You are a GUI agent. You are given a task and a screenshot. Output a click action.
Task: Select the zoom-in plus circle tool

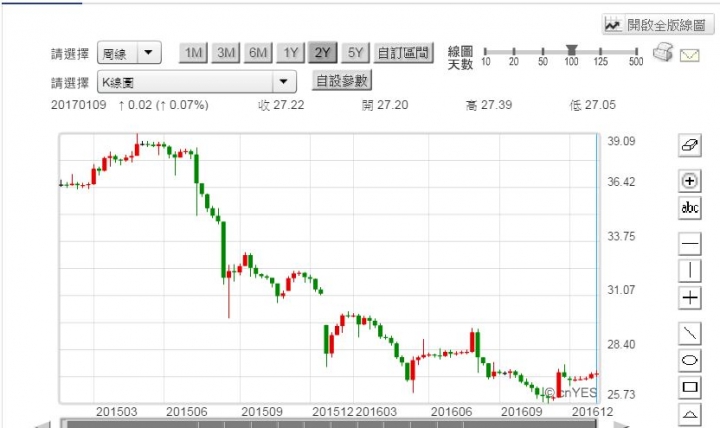coord(690,181)
